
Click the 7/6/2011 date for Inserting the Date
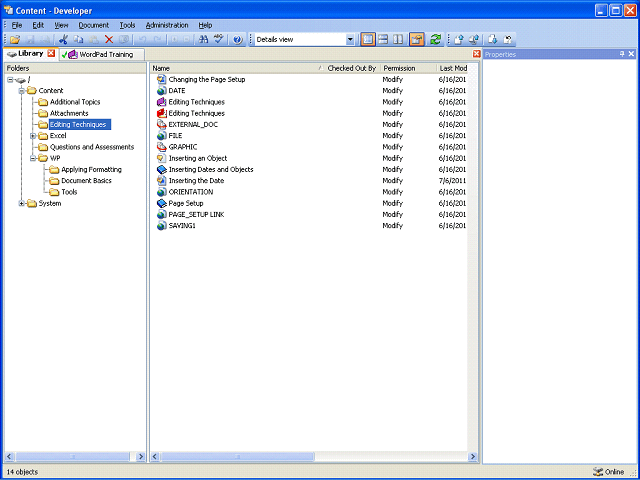pos(452,180)
